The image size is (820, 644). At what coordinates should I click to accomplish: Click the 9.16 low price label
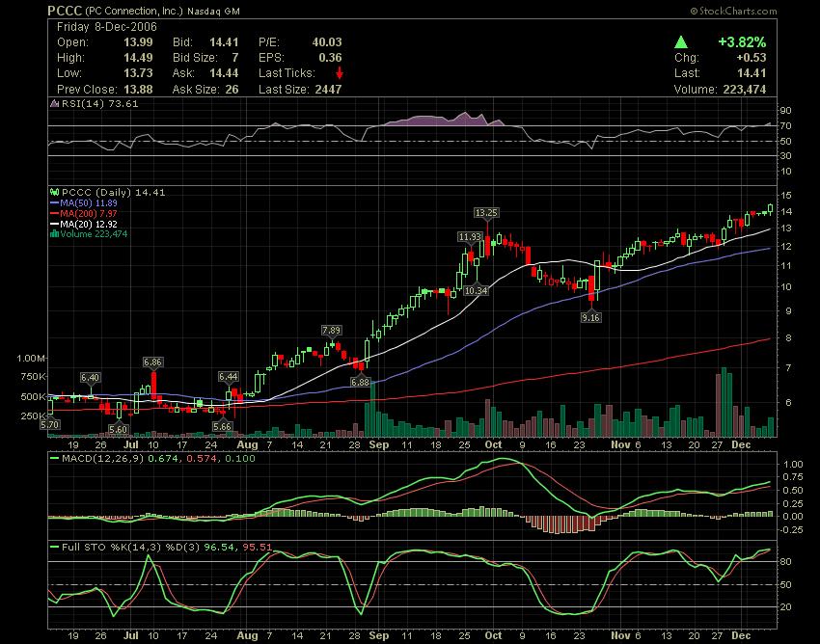[x=590, y=317]
